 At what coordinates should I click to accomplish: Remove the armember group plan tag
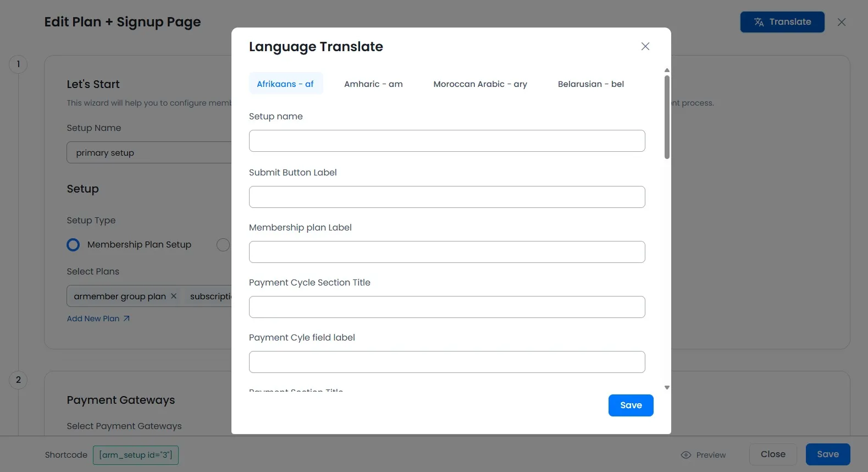(174, 296)
